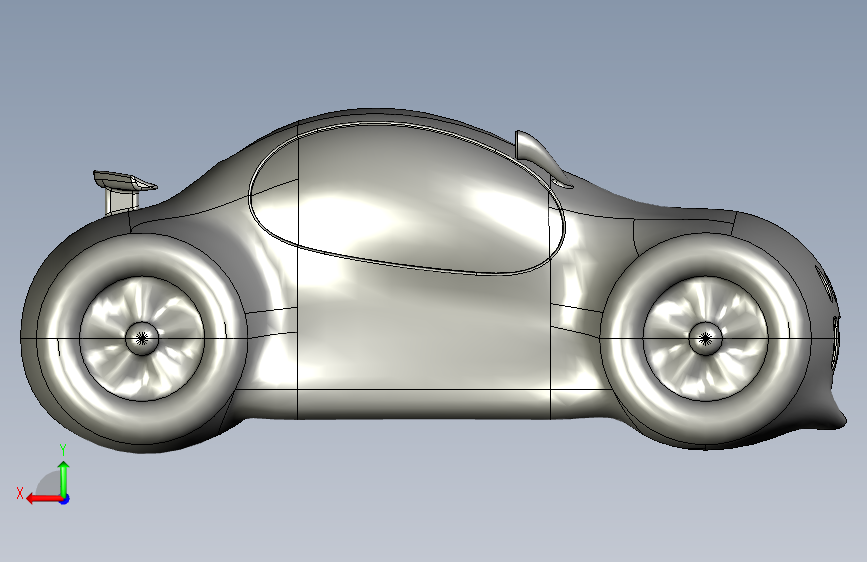The height and width of the screenshot is (562, 867).
Task: Click the blue Z axis dot of triad
Action: tap(65, 499)
